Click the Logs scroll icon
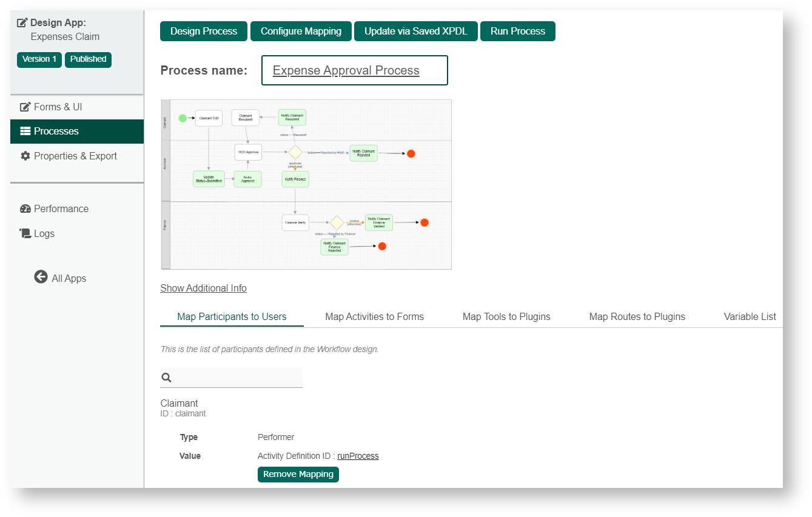Image resolution: width=812 pixels, height=517 pixels. click(25, 233)
